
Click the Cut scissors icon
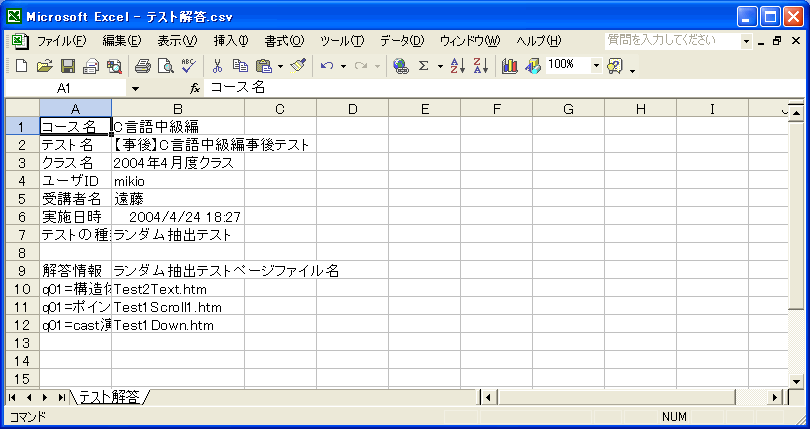pyautogui.click(x=217, y=66)
